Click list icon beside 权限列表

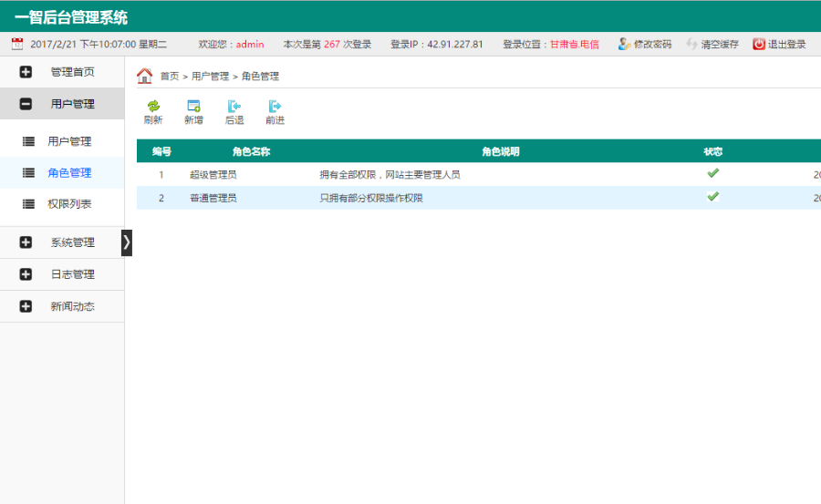point(29,204)
